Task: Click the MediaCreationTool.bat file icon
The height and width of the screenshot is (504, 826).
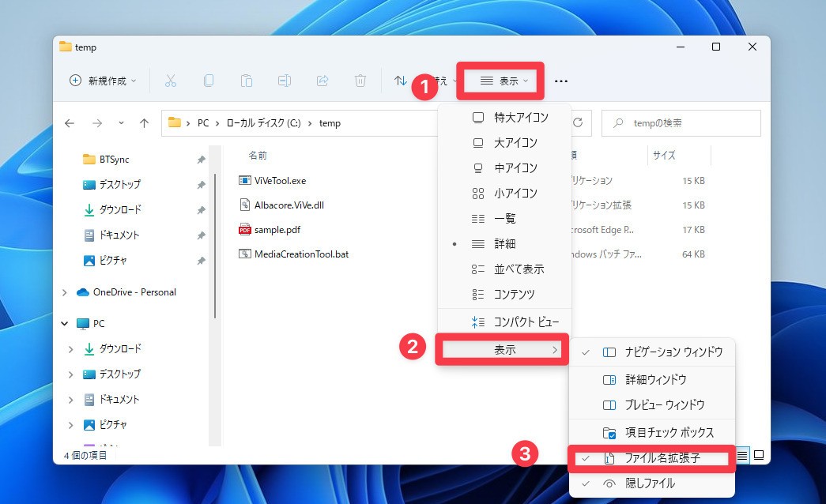Action: coord(244,254)
